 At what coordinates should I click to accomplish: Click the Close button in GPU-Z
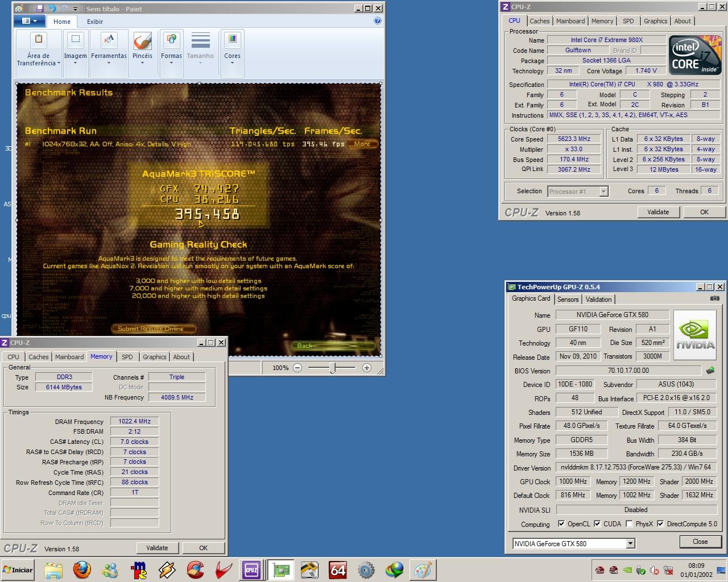click(x=700, y=542)
